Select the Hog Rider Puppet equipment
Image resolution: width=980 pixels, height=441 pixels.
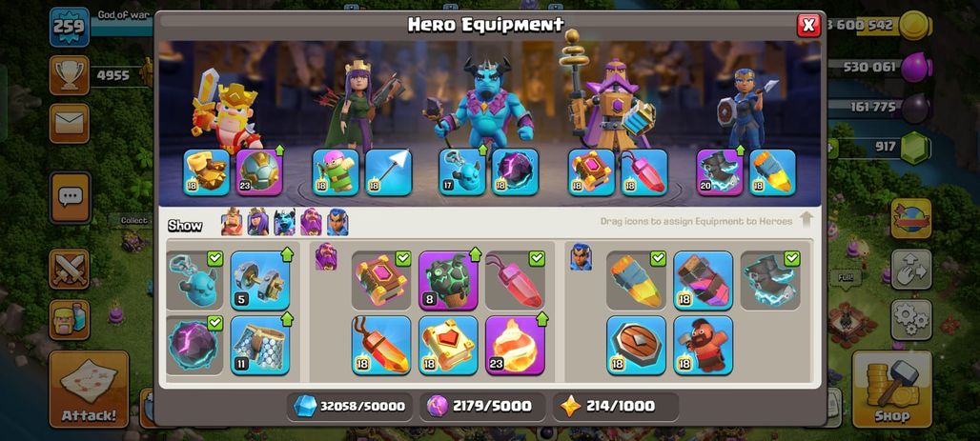pyautogui.click(x=704, y=346)
